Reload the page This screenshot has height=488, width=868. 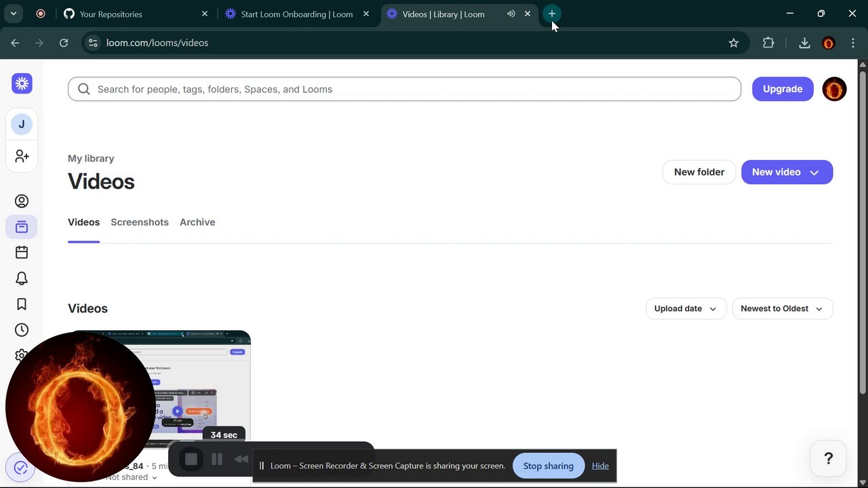[64, 43]
